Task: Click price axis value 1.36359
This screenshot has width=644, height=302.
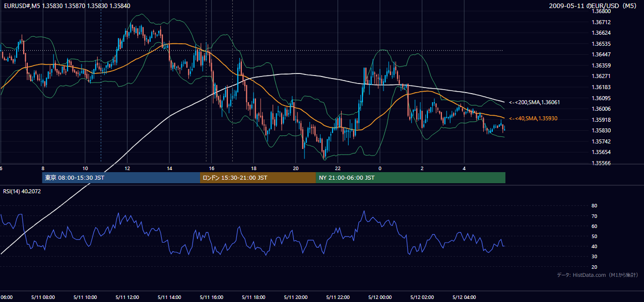Action: click(601, 65)
